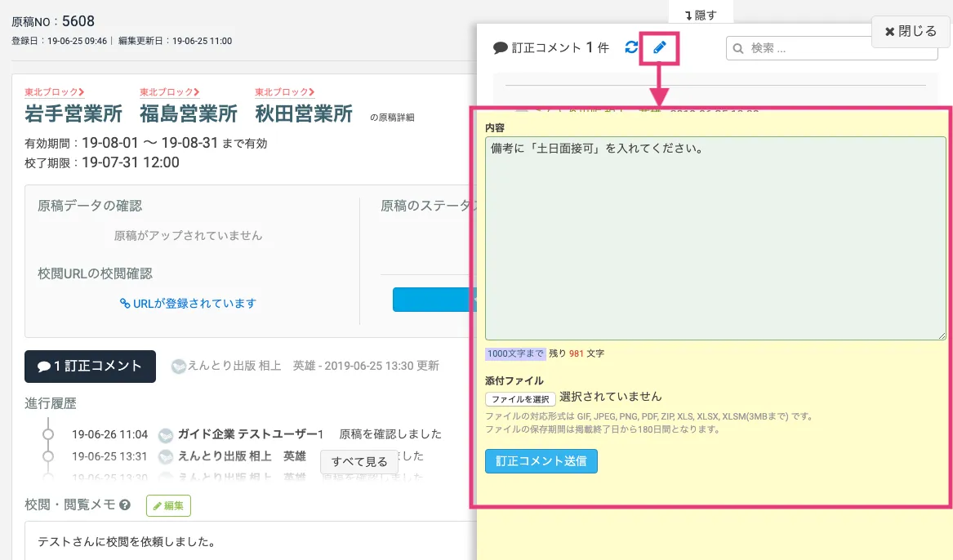Click the timeline marker for 19-06-25 13:31
This screenshot has width=953, height=560.
[x=48, y=456]
